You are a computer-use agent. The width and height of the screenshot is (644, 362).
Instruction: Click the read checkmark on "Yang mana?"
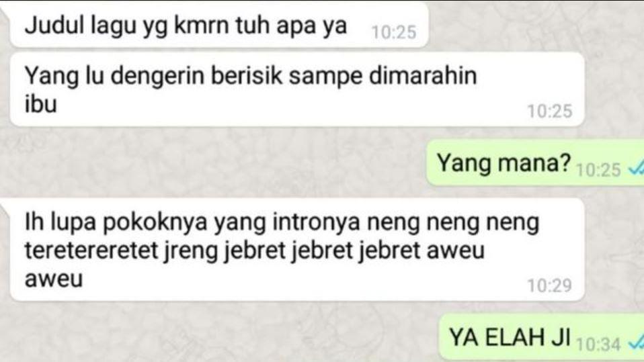coord(636,169)
